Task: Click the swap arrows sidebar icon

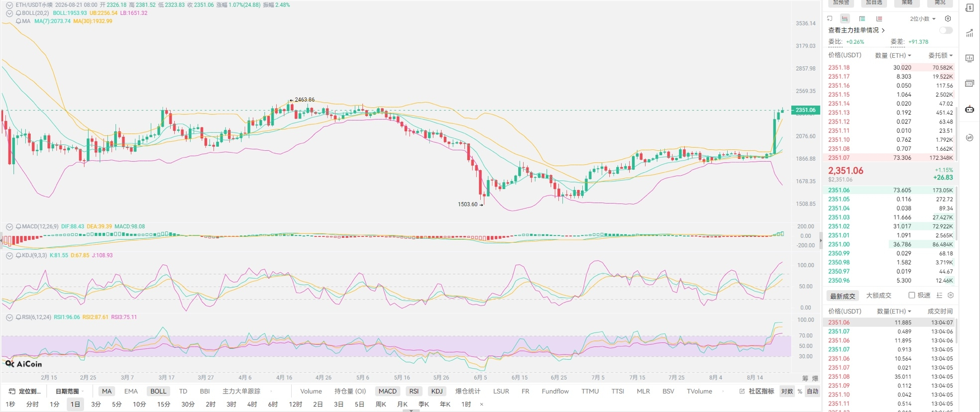Action: coord(970,138)
